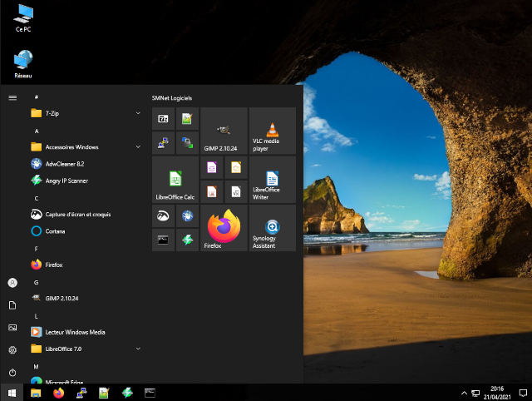Viewport: 532px width, 401px height.
Task: Open the notification center icon
Action: pos(523,394)
